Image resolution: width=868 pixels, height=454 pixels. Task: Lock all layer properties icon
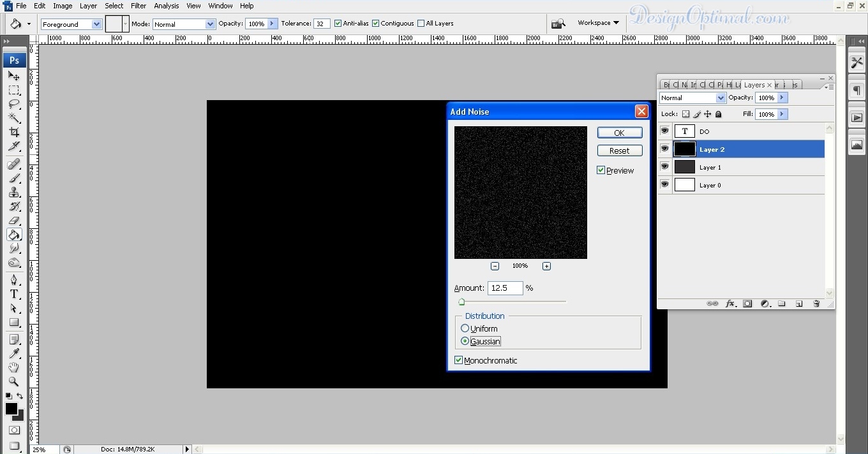pos(719,114)
